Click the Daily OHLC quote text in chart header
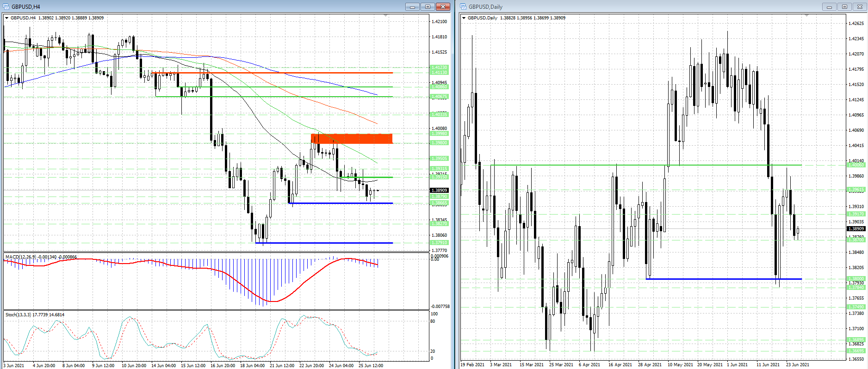The image size is (868, 369). point(533,18)
